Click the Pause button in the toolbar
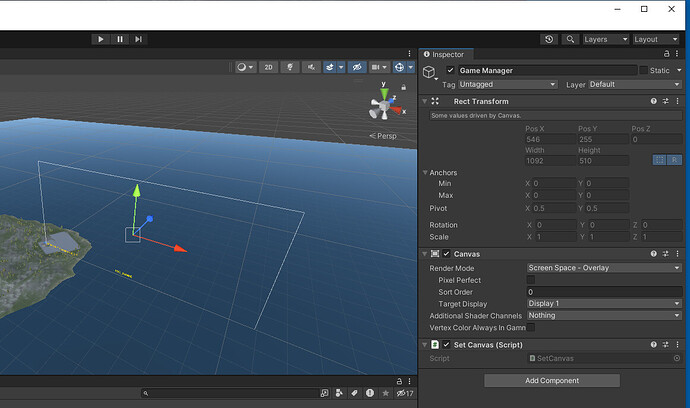The width and height of the screenshot is (690, 408). (x=119, y=39)
